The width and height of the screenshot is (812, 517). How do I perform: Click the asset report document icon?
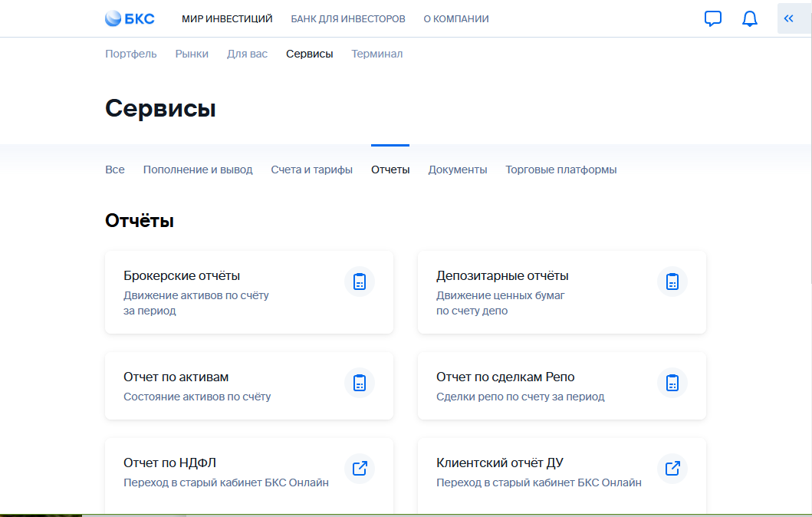coord(360,382)
